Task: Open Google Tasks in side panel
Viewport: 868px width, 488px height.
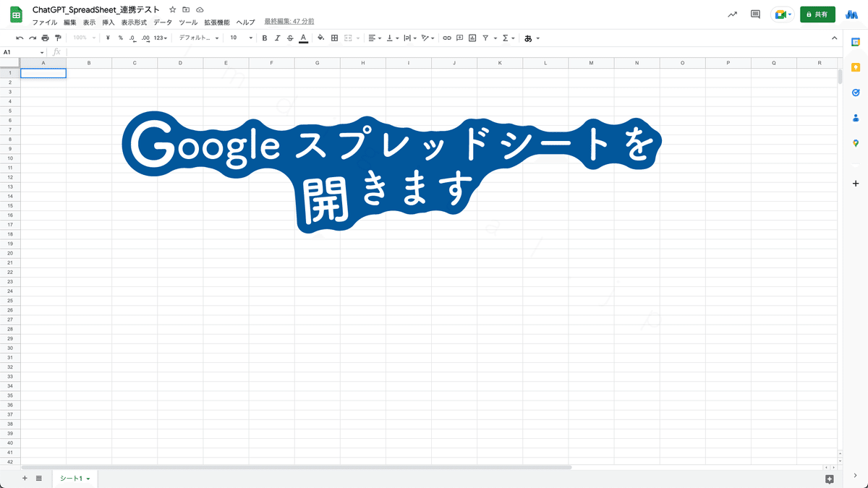Action: [x=856, y=93]
